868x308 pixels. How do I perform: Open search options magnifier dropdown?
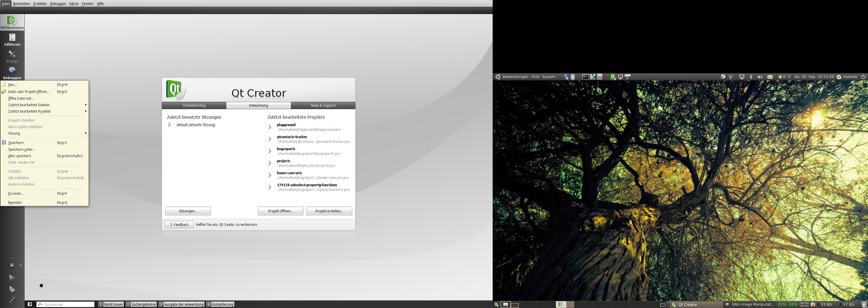[x=40, y=304]
